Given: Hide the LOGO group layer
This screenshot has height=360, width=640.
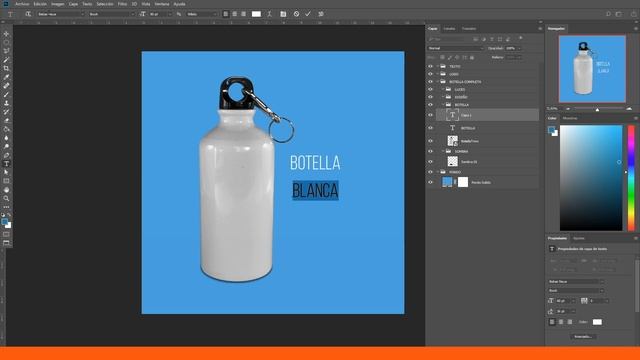Looking at the screenshot, I should [430, 74].
